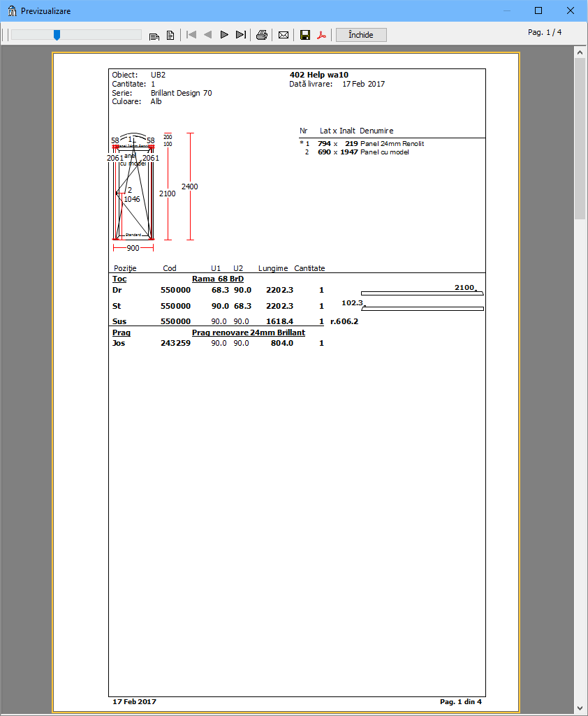Open Previzualizare window system menu icon
588x716 pixels.
coord(11,11)
